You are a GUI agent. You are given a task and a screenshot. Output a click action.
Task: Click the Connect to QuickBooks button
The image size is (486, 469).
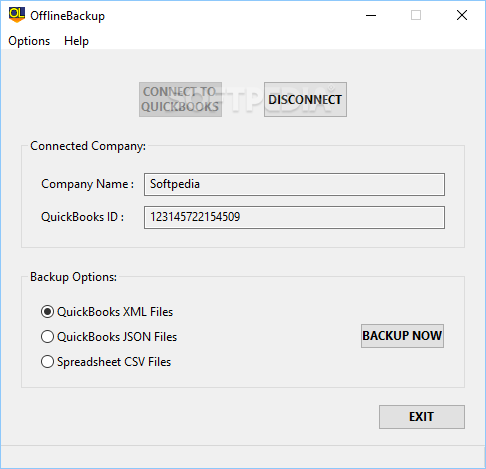point(180,99)
